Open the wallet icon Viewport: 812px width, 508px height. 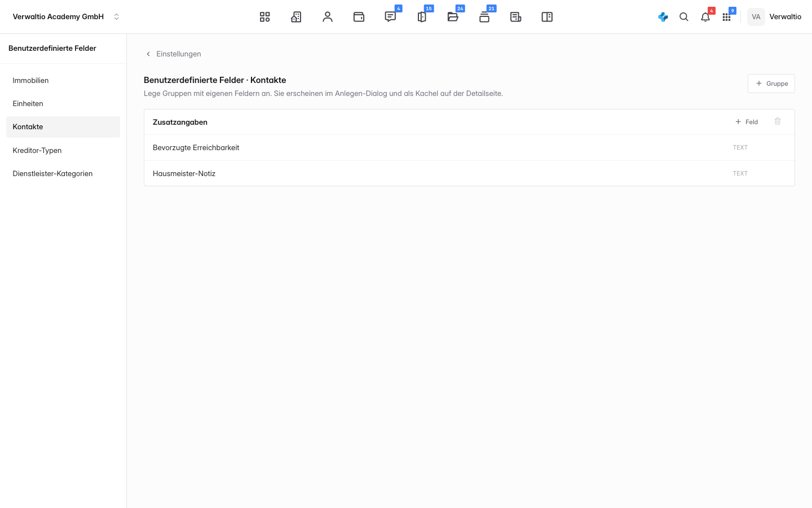[x=359, y=17]
